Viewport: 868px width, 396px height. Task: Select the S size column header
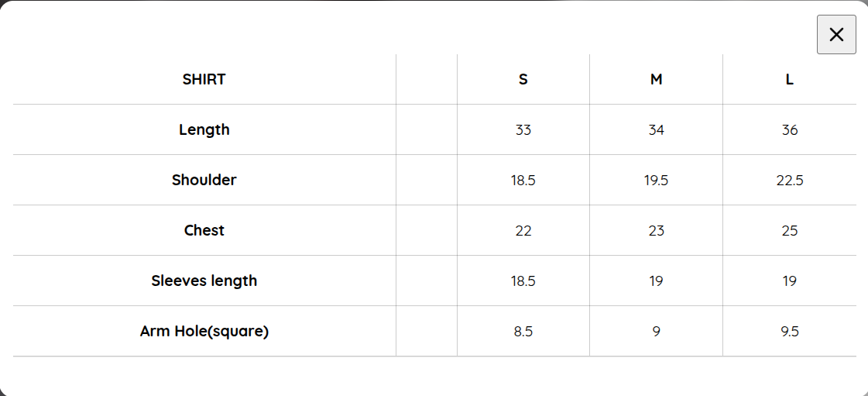tap(523, 79)
